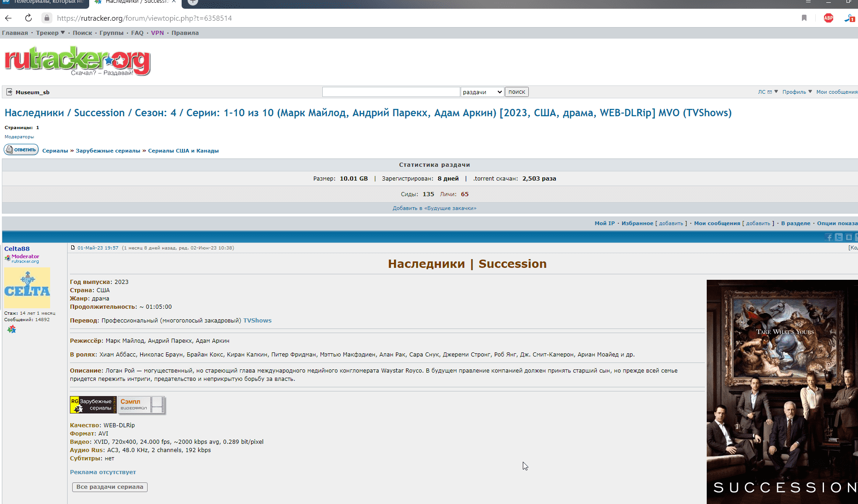Click the post permalink page icon
Viewport: 858px width, 504px height.
(x=73, y=248)
